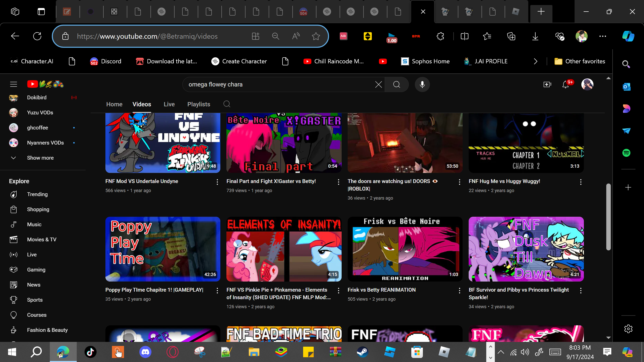This screenshot has height=362, width=644.
Task: Toggle Edge vertical tabs button
Action: (x=41, y=12)
